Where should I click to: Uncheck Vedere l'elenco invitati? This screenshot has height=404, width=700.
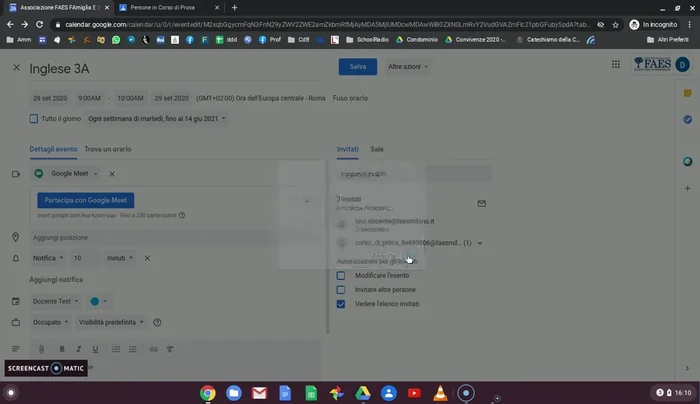(341, 303)
